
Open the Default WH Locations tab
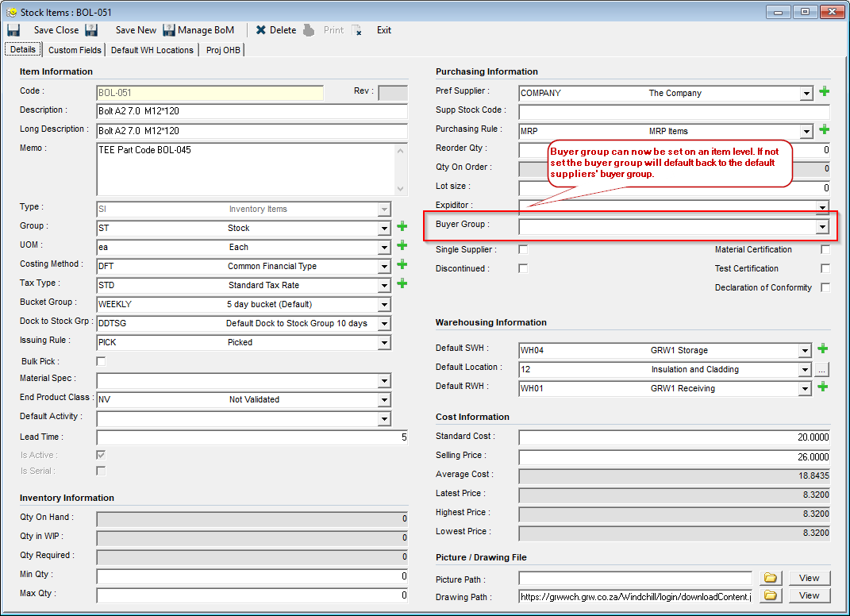coord(152,50)
